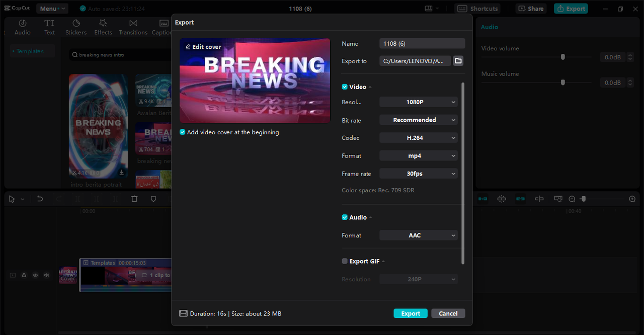Viewport: 644px width, 335px height.
Task: Click the breaking news intro search field
Action: (x=121, y=55)
